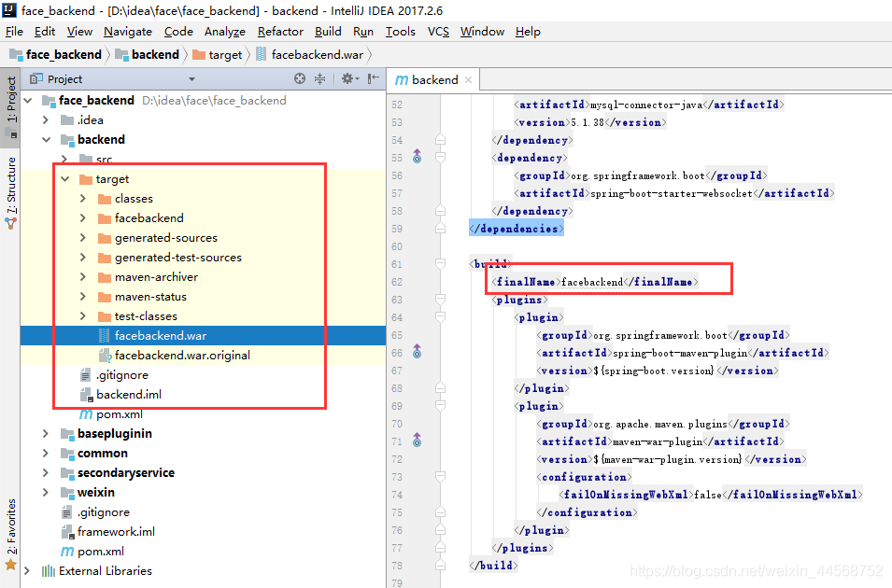Click face_backend breadcrumb in navigation bar
The width and height of the screenshot is (892, 588).
tap(56, 54)
